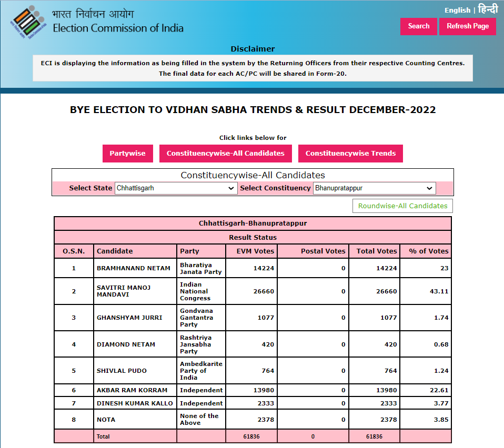
Task: Click the O.S.N. column header
Action: tap(74, 251)
